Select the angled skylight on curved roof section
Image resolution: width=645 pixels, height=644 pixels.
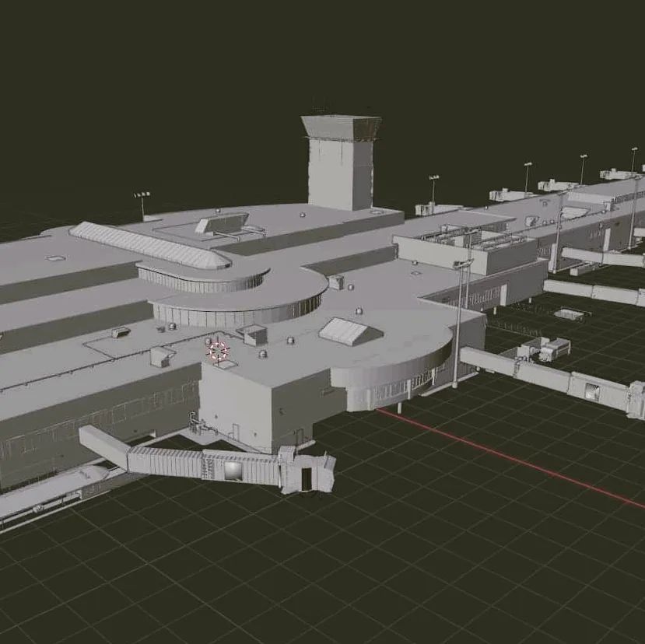click(x=343, y=331)
